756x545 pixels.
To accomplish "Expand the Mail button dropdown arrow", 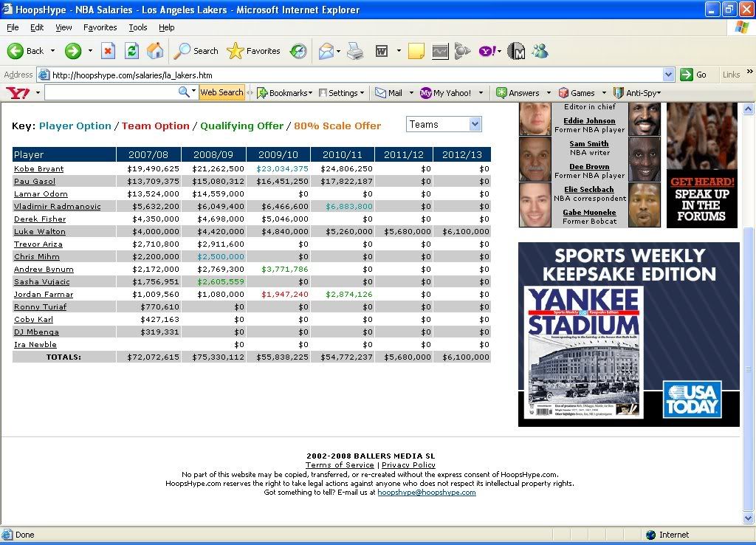I will tap(411, 92).
